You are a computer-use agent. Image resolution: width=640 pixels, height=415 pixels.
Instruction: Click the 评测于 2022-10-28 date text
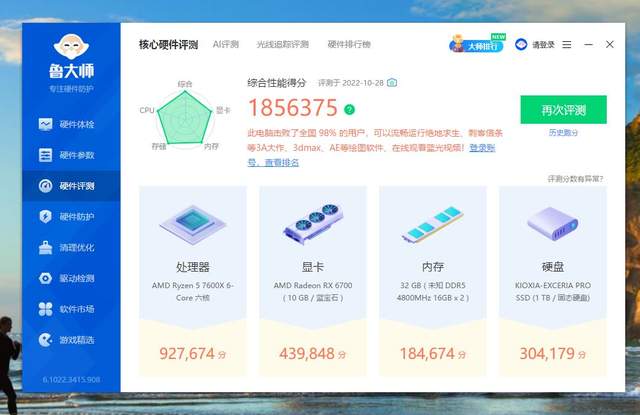coord(351,83)
